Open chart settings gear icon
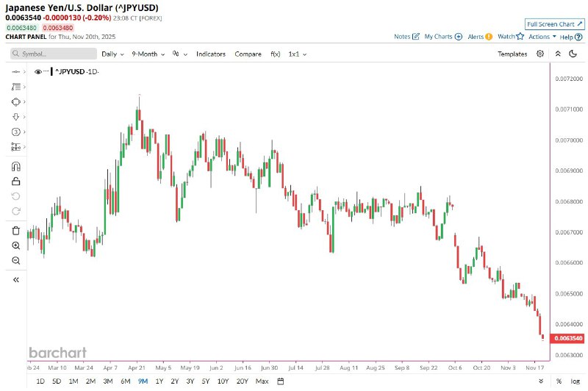 540,54
